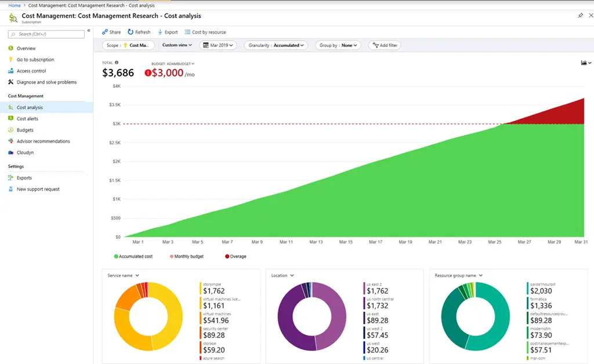Screen dimensions: 594x364
Task: Click Cost by resource button label
Action: [x=209, y=32]
